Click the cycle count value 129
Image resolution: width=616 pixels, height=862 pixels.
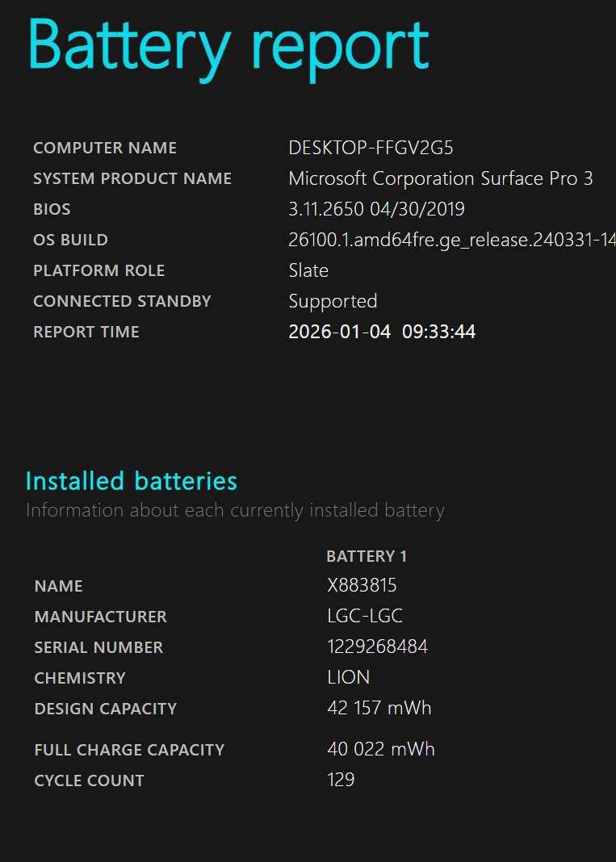coord(341,780)
